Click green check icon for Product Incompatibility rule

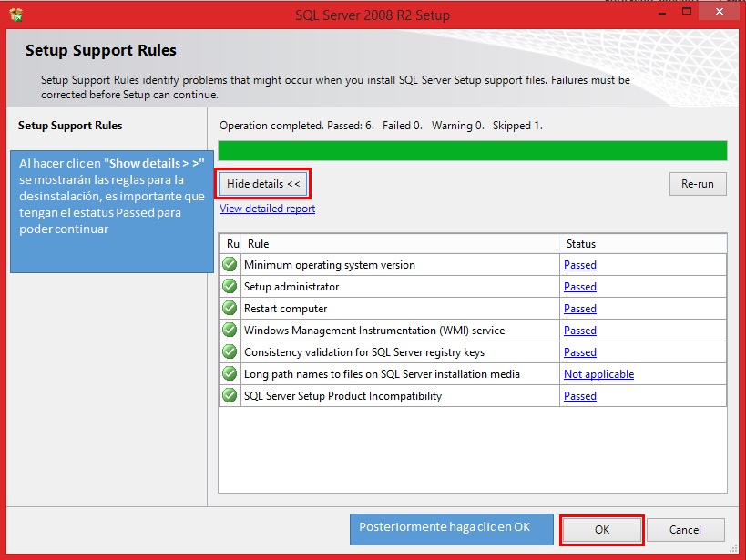(x=230, y=395)
